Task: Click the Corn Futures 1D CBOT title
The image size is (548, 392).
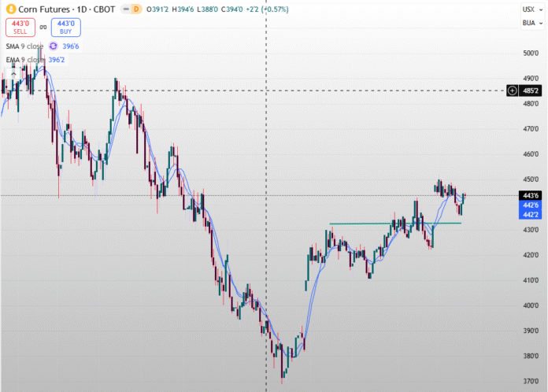Action: click(61, 9)
